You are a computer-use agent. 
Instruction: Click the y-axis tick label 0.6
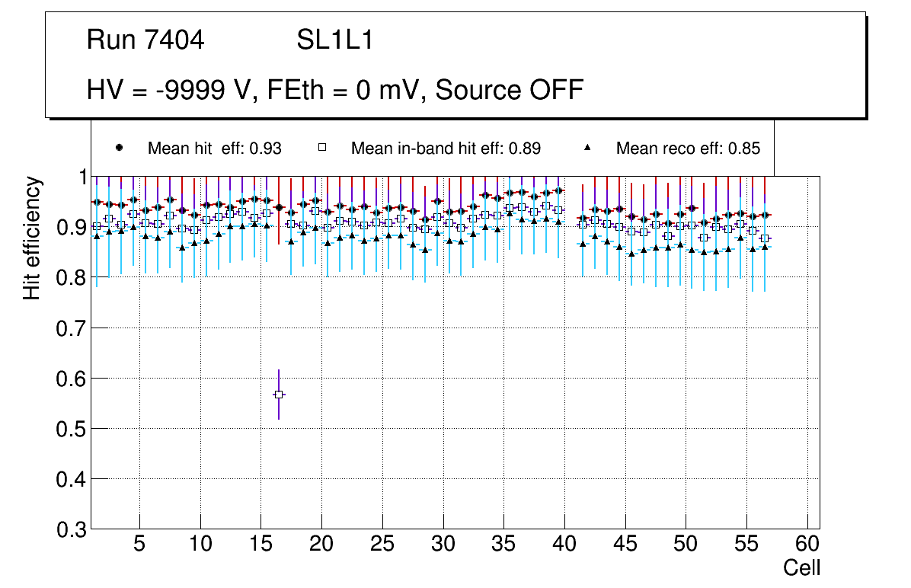pyautogui.click(x=71, y=379)
